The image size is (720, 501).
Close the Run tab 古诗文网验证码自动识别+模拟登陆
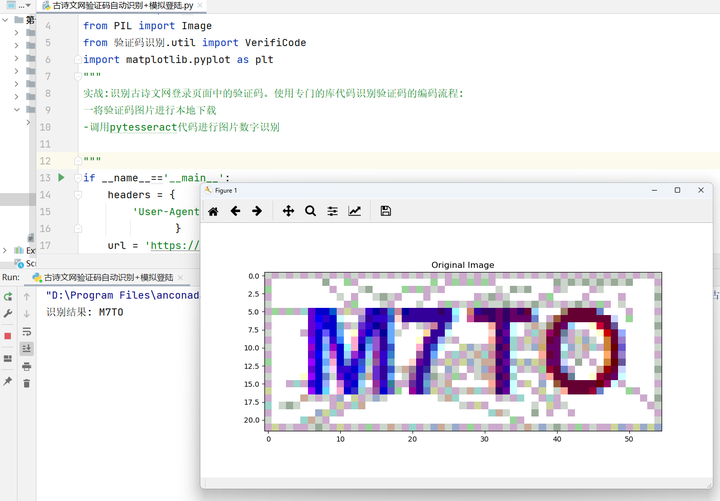(180, 277)
